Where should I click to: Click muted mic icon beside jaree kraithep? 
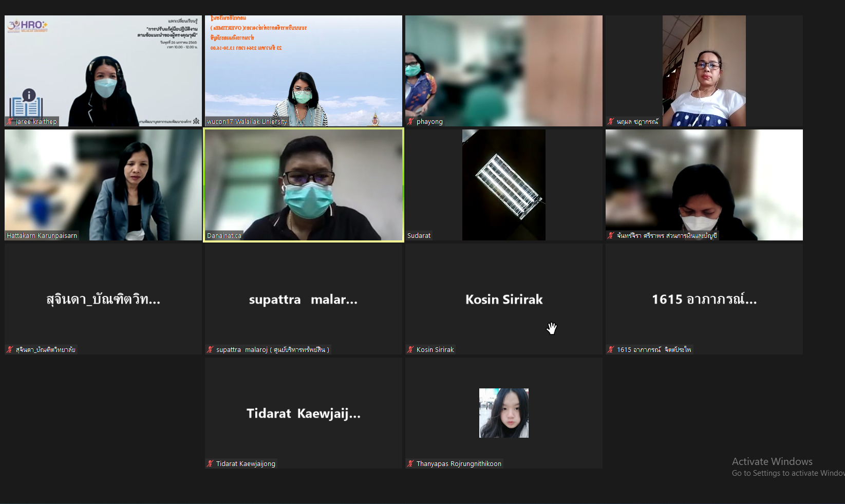click(10, 122)
